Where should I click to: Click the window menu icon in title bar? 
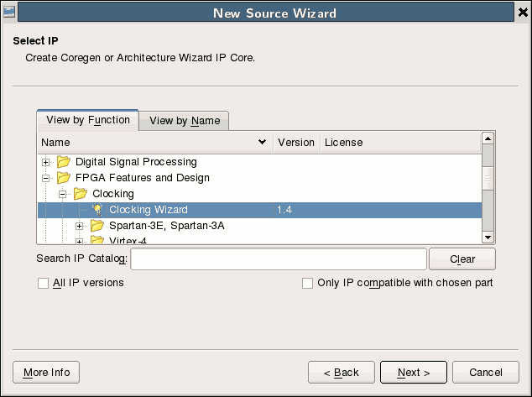tap(9, 13)
